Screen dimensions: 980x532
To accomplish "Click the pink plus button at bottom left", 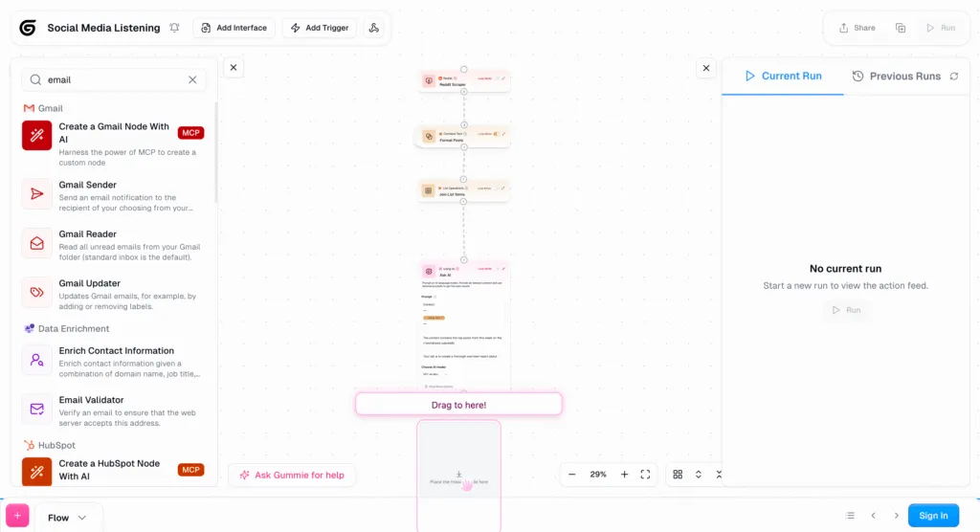I will tap(17, 516).
